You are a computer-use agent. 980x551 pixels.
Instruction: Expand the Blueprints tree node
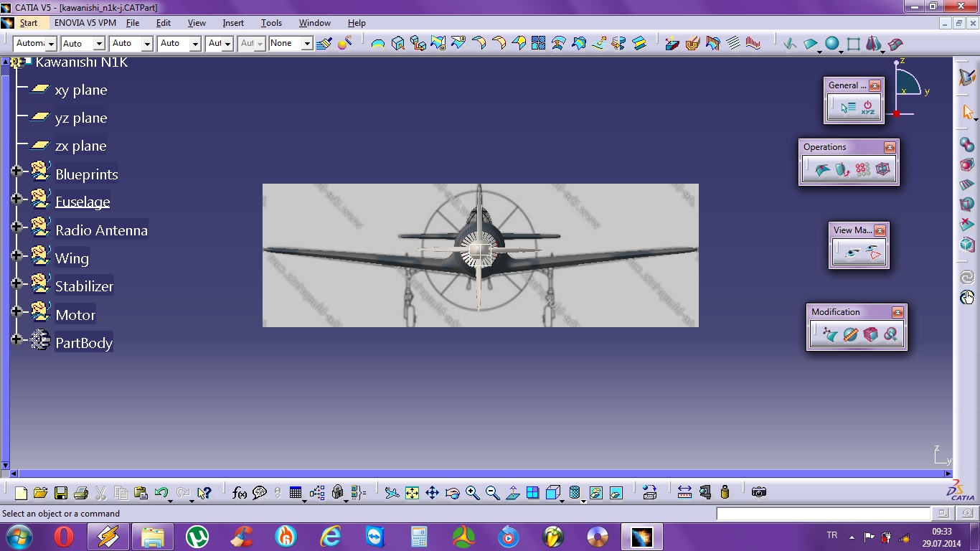point(17,171)
